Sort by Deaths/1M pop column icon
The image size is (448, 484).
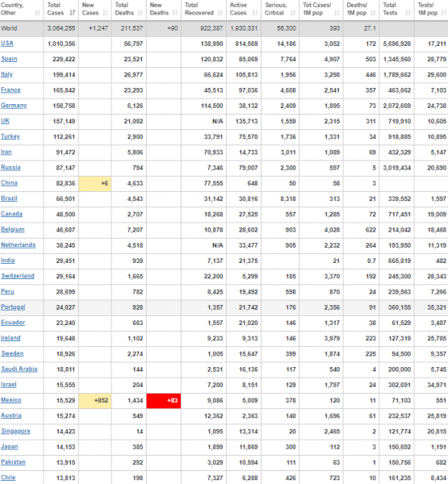tap(373, 13)
